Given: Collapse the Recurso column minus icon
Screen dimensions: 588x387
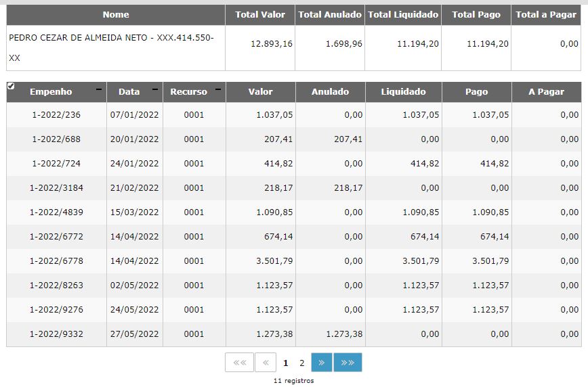Looking at the screenshot, I should tap(218, 89).
